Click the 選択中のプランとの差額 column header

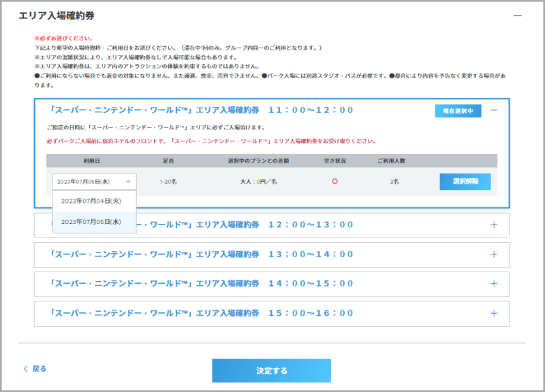click(x=258, y=161)
